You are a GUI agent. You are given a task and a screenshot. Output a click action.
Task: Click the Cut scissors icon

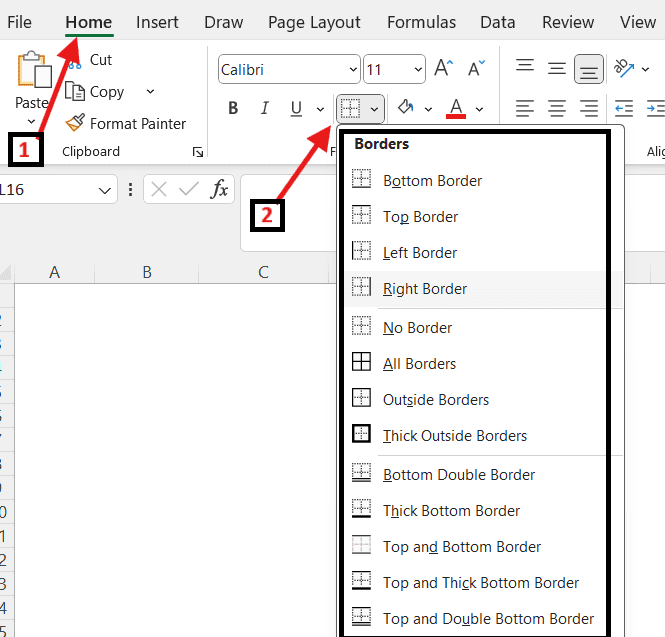click(75, 61)
